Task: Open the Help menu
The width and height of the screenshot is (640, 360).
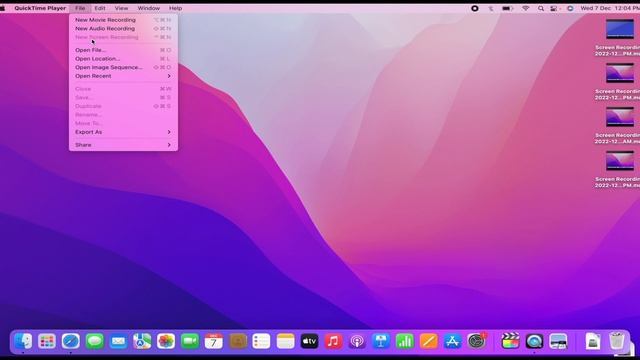Action: click(x=176, y=8)
